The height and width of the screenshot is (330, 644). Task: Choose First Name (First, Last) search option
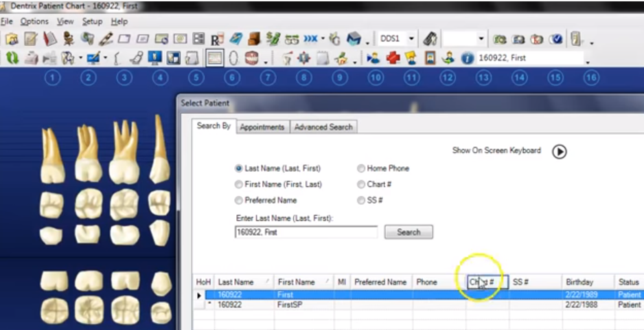pyautogui.click(x=239, y=184)
